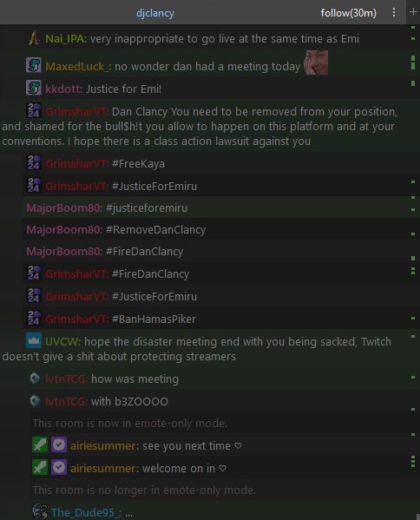The width and height of the screenshot is (420, 520).
Task: Open the emote in MaxedLuck_ message
Action: tap(316, 63)
